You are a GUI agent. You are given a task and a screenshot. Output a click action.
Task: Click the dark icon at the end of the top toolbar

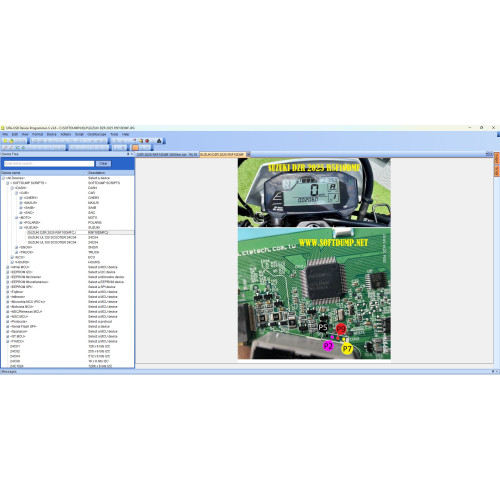pos(159,141)
